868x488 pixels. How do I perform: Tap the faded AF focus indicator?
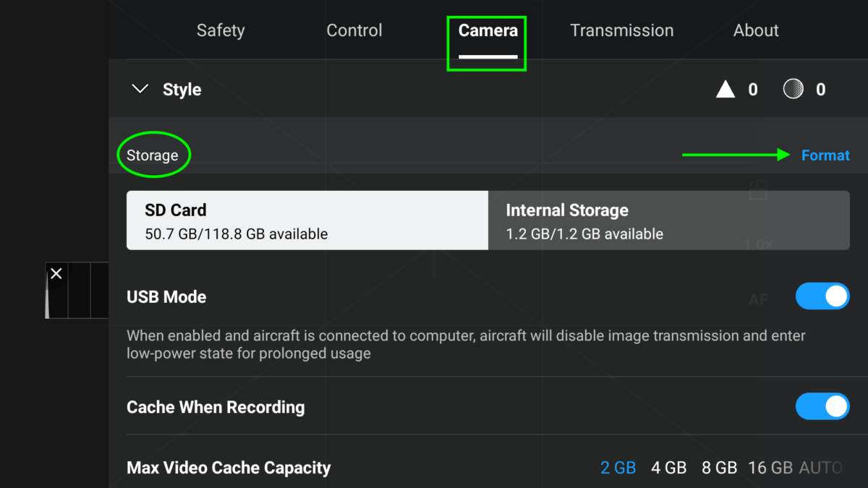click(x=758, y=298)
